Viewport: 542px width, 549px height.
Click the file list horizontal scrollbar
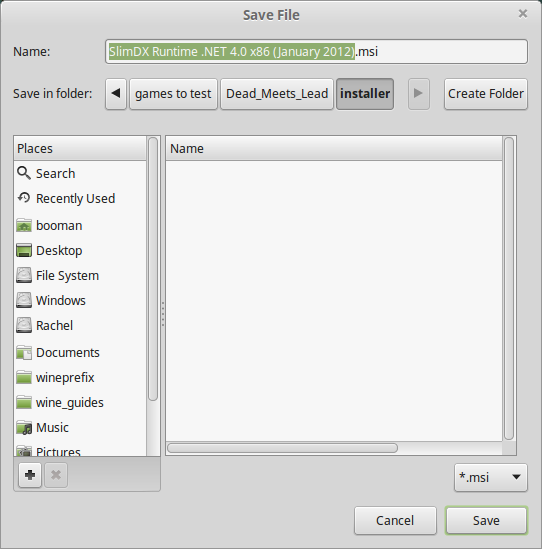point(282,448)
